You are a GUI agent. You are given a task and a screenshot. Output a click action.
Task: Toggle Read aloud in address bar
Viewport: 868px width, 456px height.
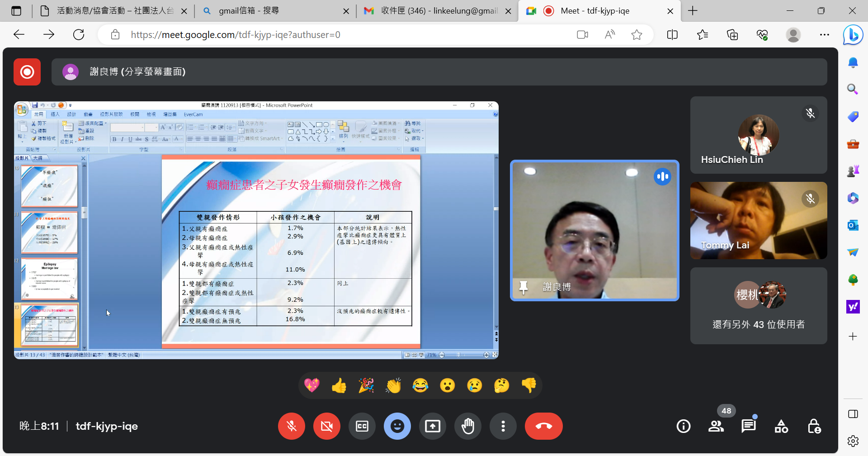[610, 35]
